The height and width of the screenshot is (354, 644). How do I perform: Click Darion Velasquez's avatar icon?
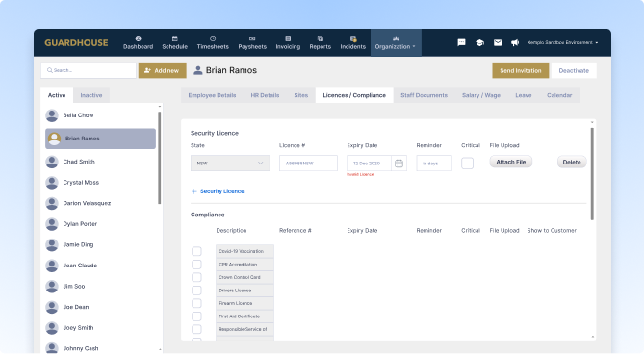(x=52, y=204)
